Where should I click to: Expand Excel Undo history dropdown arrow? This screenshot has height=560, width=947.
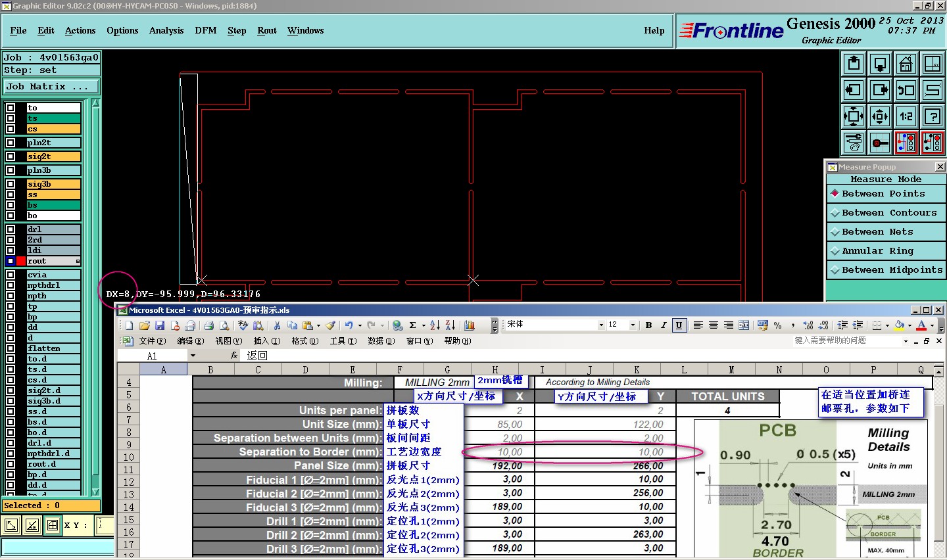tap(359, 325)
